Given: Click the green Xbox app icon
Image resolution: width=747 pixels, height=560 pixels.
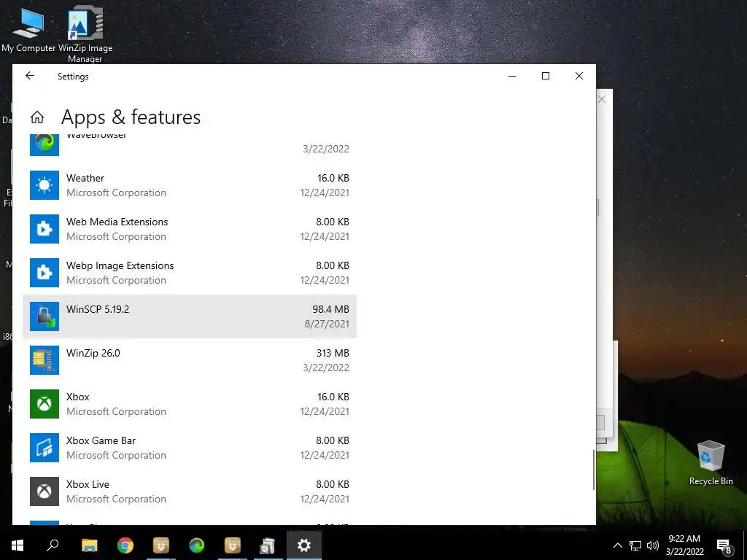Looking at the screenshot, I should tap(44, 404).
